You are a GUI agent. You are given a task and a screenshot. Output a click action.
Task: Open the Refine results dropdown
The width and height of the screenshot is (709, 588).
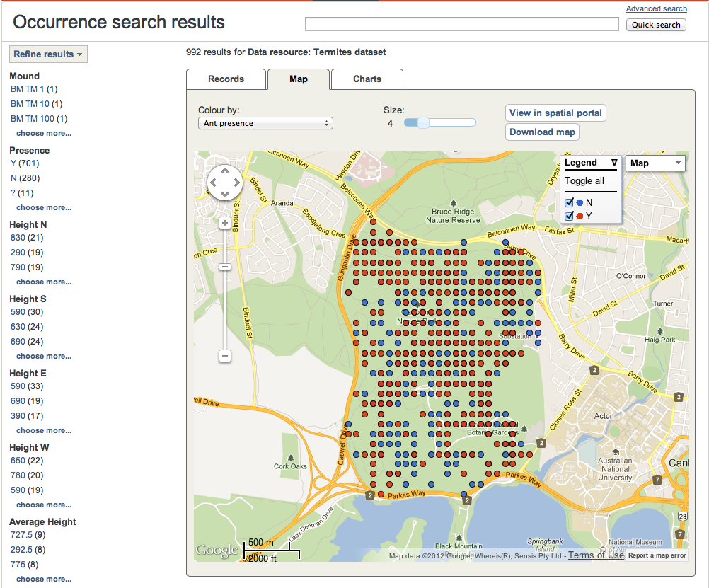pyautogui.click(x=48, y=54)
